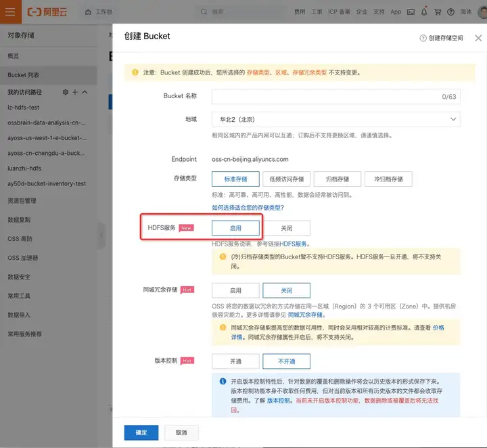Viewport: 487px width, 448px height.
Task: Select 不开通 for 版本控制
Action: 286,361
